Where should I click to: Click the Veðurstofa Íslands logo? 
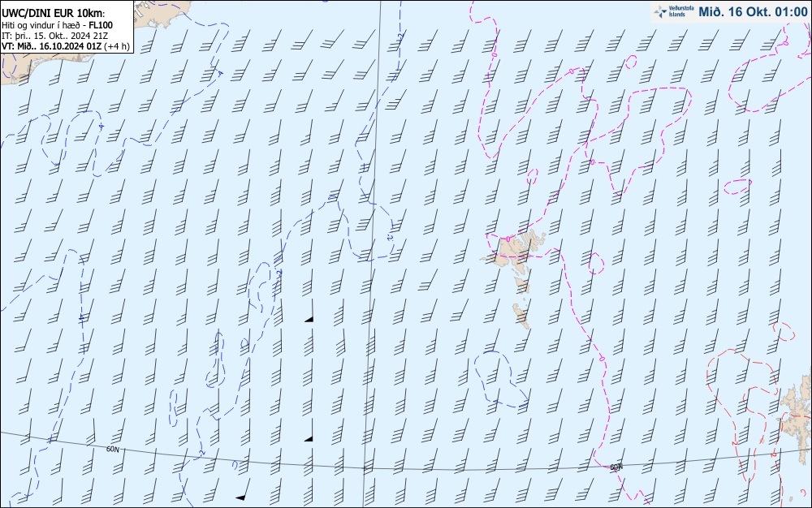tap(673, 11)
